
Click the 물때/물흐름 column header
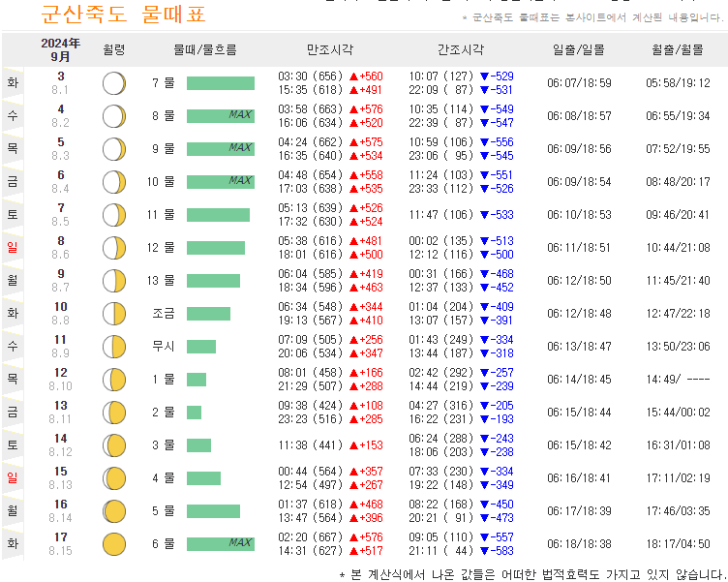(205, 49)
